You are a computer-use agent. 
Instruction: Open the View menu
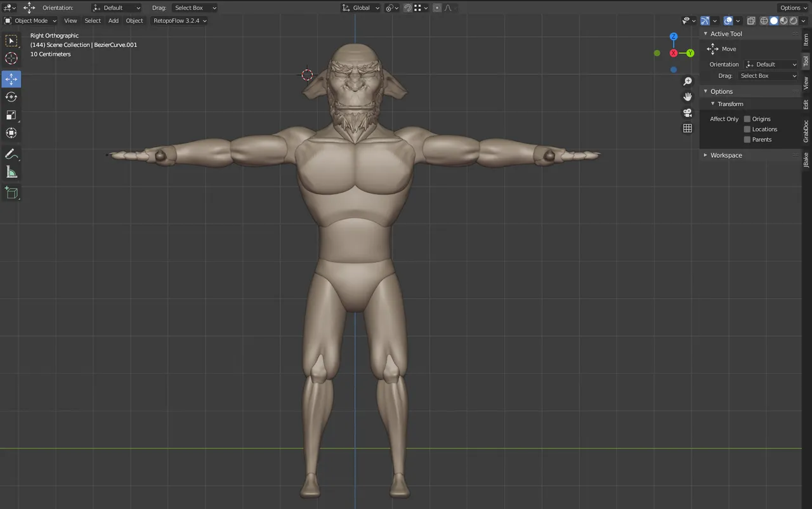click(x=70, y=21)
